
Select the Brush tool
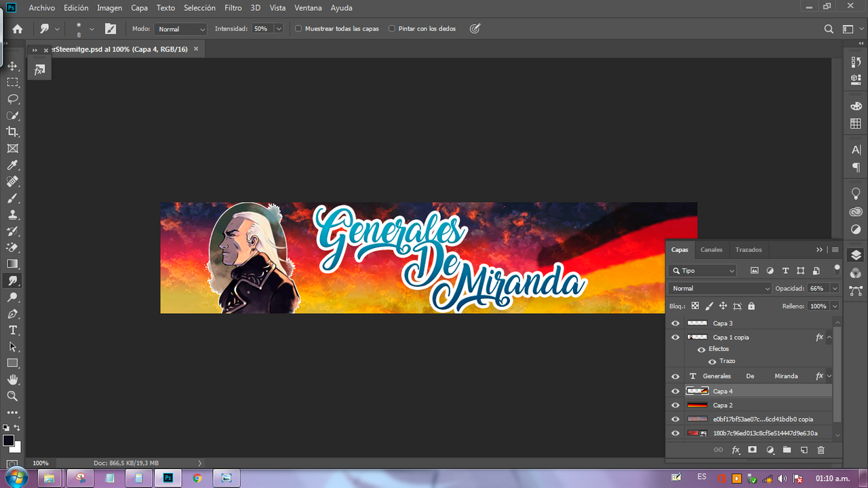[12, 198]
